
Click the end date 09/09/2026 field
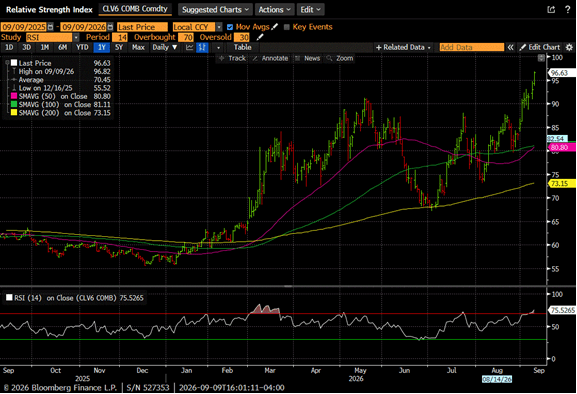click(84, 27)
